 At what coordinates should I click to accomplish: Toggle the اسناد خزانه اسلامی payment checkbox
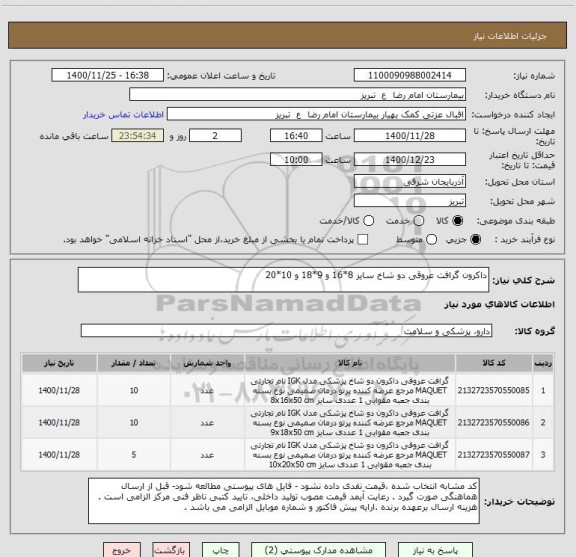tap(363, 240)
